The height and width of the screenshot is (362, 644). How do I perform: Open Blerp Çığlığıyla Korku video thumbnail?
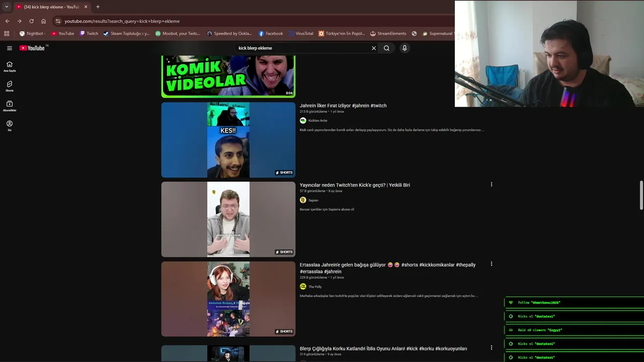(228, 353)
